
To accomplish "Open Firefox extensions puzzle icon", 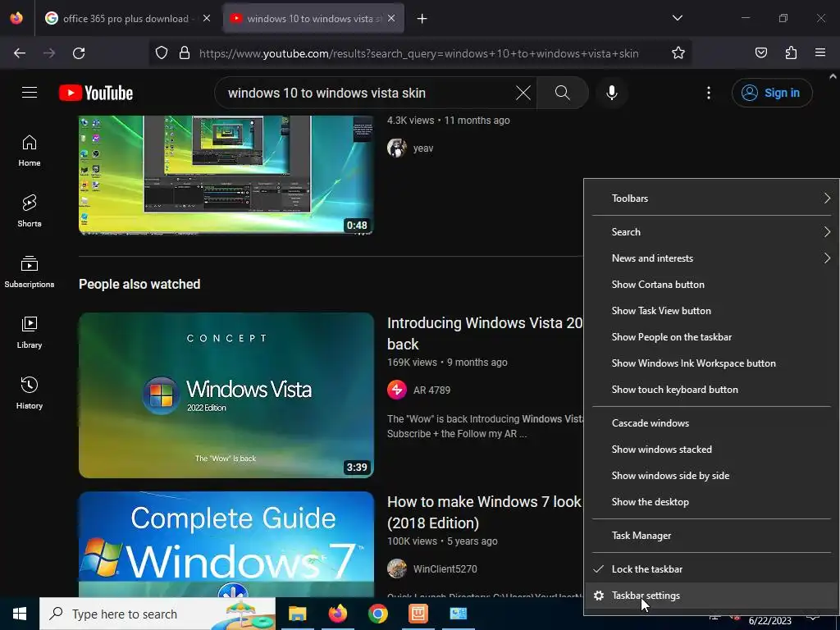I will coord(791,53).
